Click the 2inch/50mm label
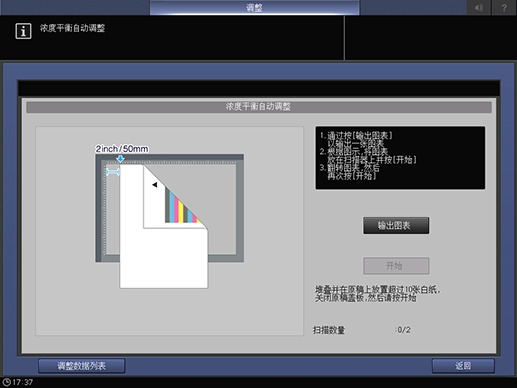Image resolution: width=517 pixels, height=388 pixels. coord(122,149)
